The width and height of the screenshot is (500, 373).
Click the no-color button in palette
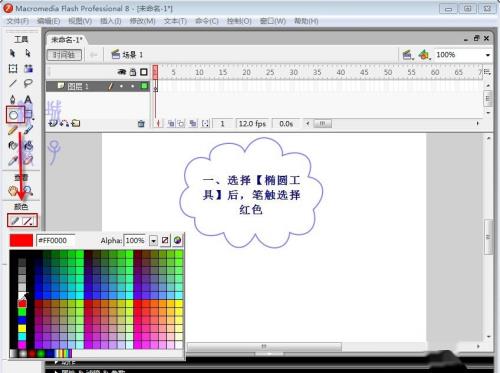tap(165, 240)
